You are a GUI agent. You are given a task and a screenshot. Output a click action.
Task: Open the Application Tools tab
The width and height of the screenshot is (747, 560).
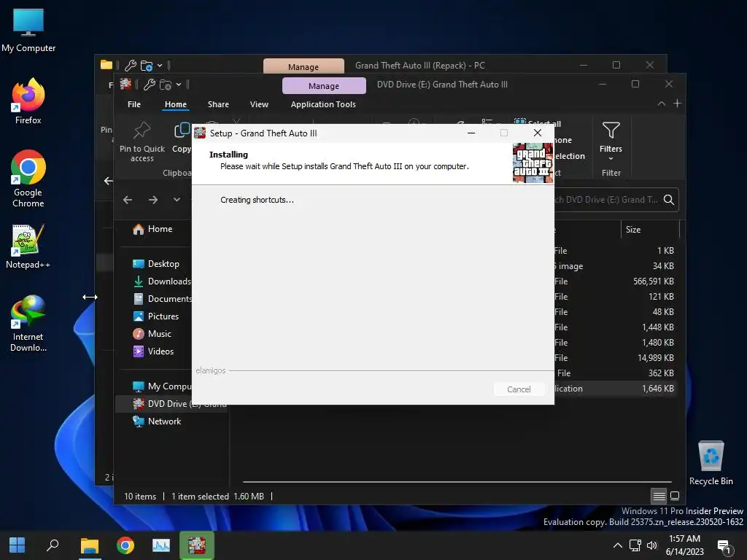point(323,104)
